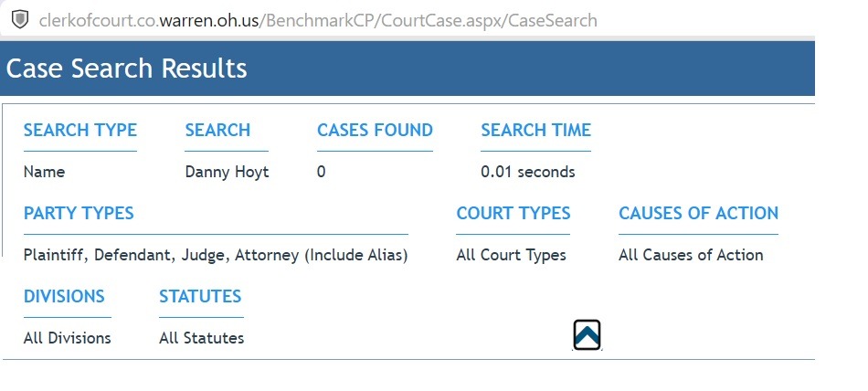Click the SEARCH TIME header
Viewport: 868px width, 391px height.
[x=535, y=130]
